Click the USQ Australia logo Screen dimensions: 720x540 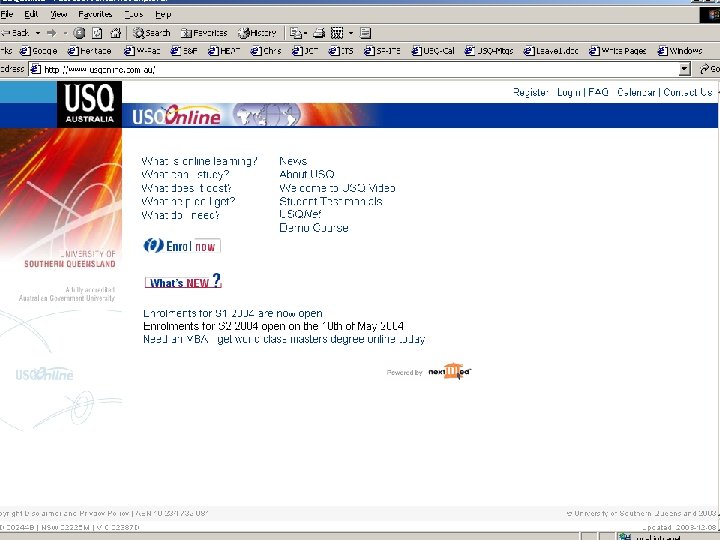tap(90, 104)
